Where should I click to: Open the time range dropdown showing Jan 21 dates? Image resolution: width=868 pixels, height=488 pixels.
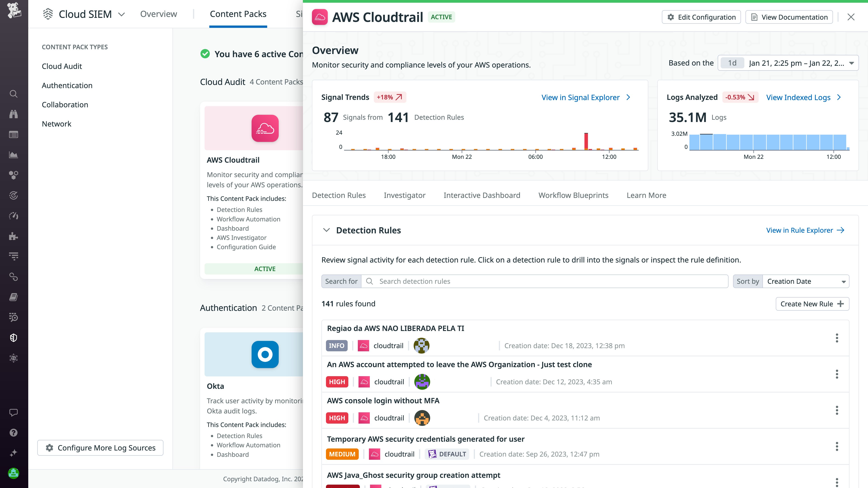788,63
